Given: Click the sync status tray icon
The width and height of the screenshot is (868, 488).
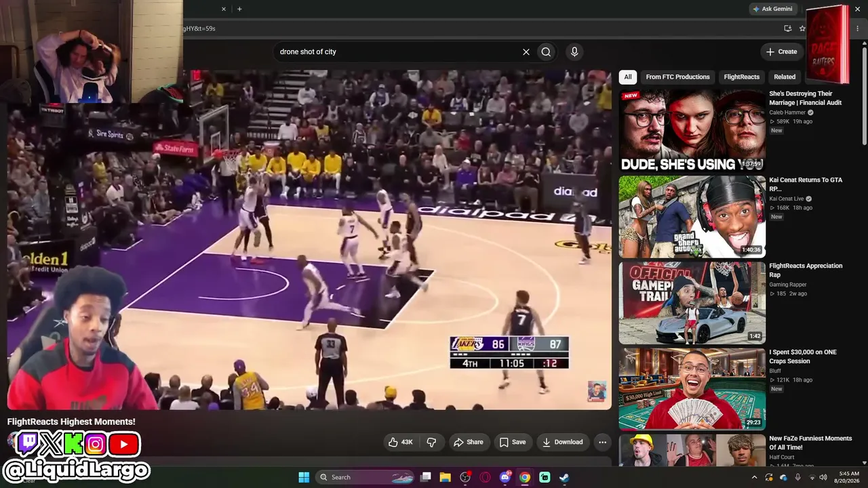Looking at the screenshot, I should [x=769, y=477].
